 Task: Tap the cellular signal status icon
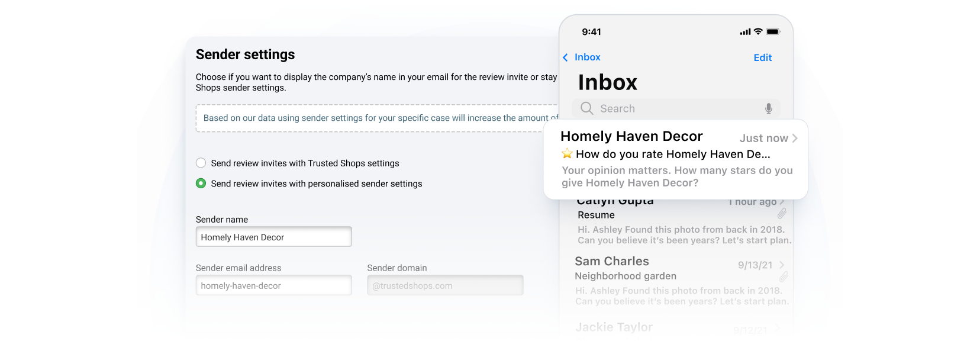[x=745, y=32]
